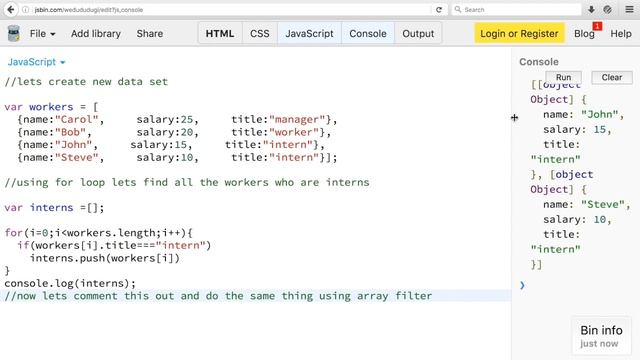Click the browser Search field
640x360 pixels.
(x=516, y=9)
